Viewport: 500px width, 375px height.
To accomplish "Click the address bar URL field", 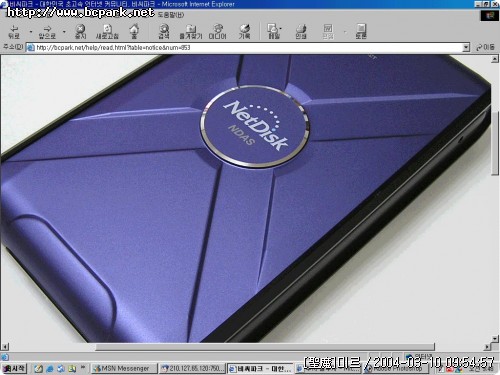I will (248, 48).
